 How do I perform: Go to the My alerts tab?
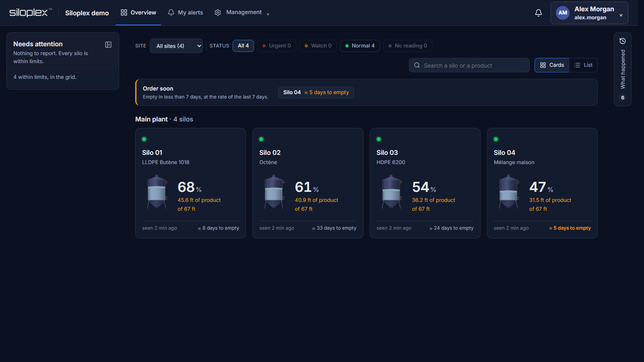(185, 12)
